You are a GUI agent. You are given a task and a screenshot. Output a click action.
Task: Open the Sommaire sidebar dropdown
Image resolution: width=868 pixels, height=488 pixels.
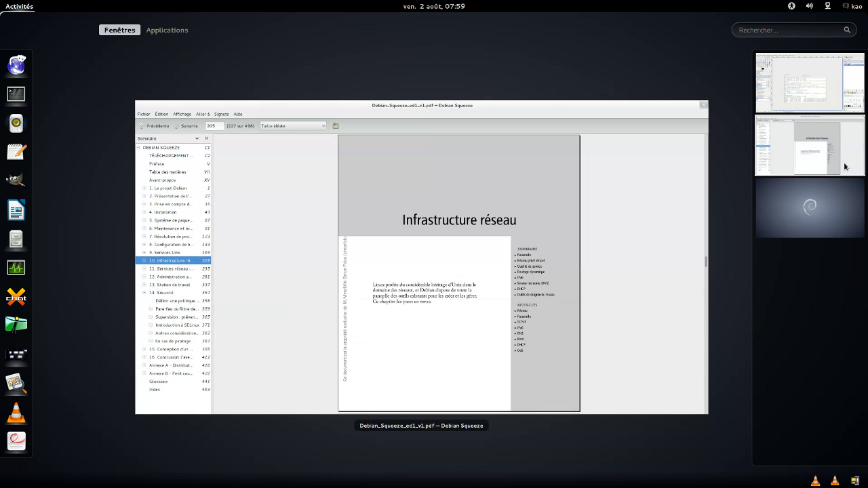click(197, 138)
